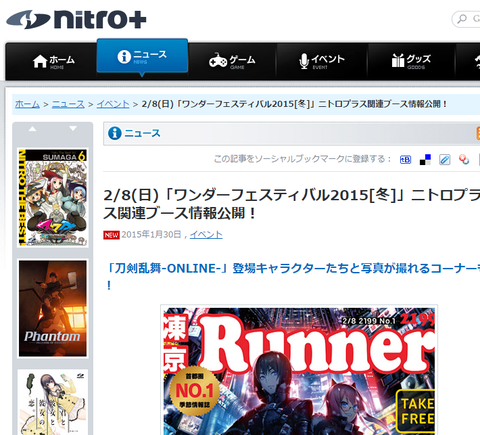Open the SUMAGA 6 cover thumbnail
Viewport: 480px width, 435px height.
click(x=53, y=198)
